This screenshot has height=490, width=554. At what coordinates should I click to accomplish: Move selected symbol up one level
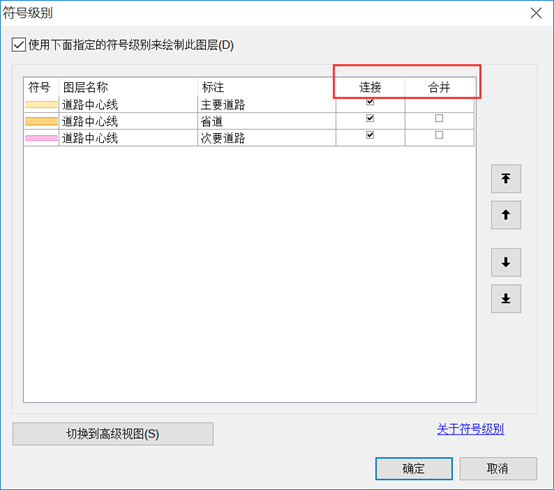[x=506, y=215]
